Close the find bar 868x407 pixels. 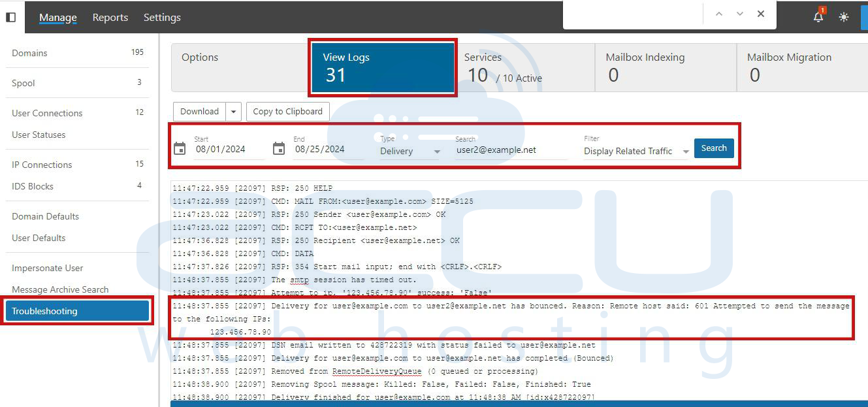click(x=761, y=14)
